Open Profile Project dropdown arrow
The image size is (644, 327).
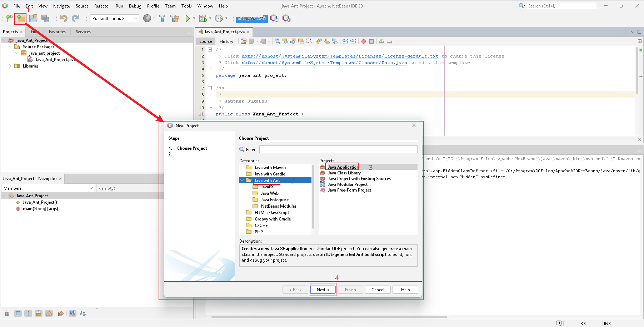(226, 18)
